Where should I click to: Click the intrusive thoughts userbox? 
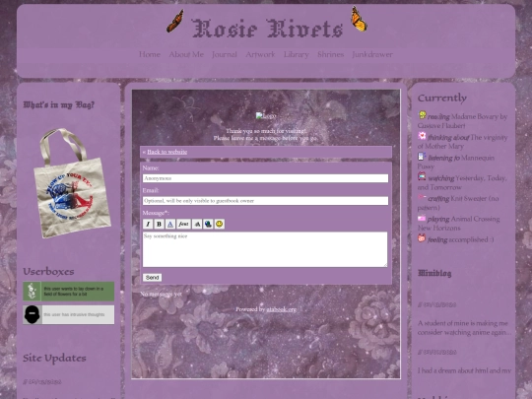click(x=69, y=314)
